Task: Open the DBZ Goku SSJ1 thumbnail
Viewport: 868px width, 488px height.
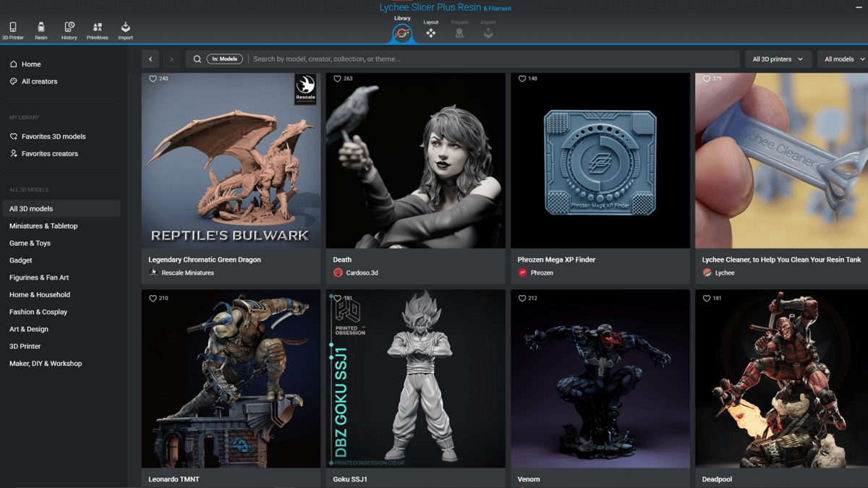Action: point(416,379)
